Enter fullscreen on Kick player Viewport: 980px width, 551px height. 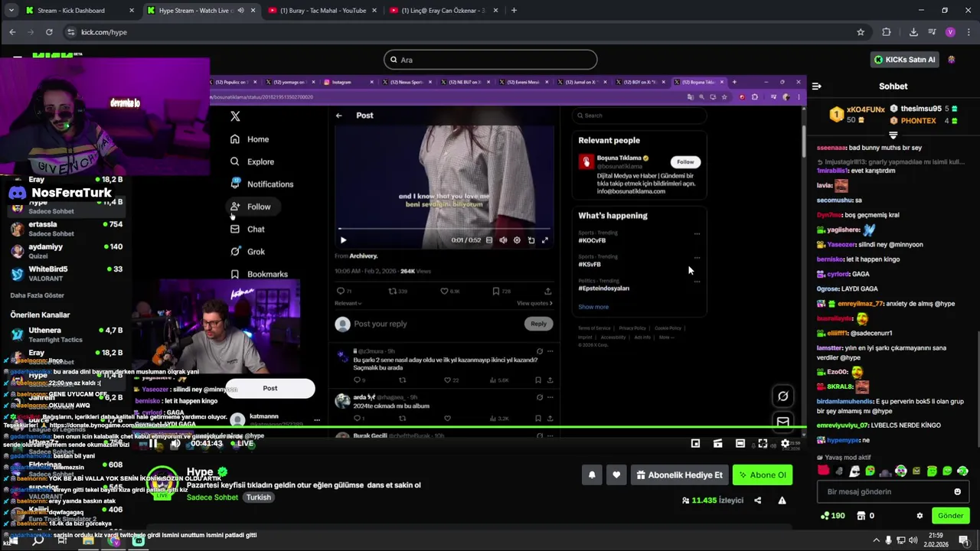click(x=763, y=443)
